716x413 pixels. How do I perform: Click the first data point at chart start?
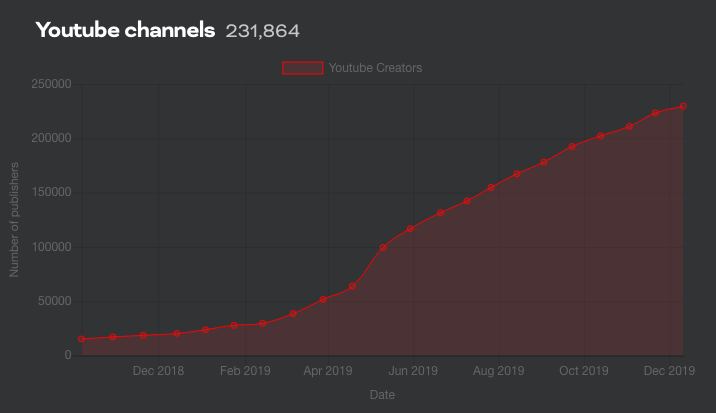pyautogui.click(x=82, y=339)
